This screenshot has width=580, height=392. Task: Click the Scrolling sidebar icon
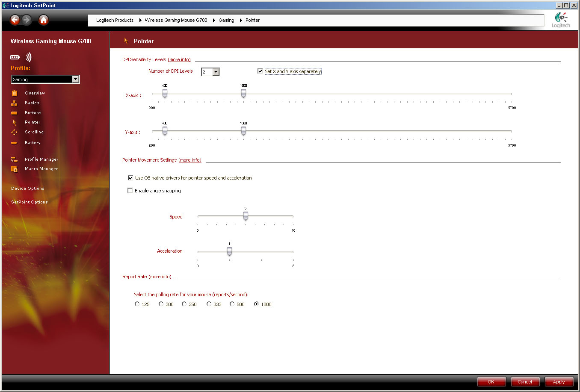14,132
